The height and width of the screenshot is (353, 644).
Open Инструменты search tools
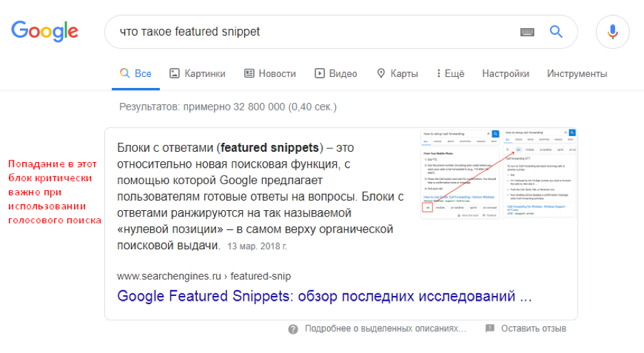coord(577,73)
